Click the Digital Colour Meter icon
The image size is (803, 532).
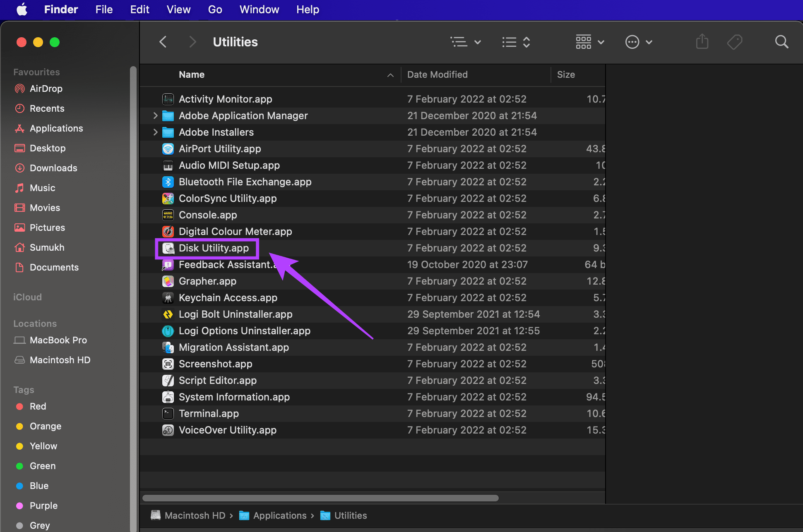pyautogui.click(x=168, y=231)
